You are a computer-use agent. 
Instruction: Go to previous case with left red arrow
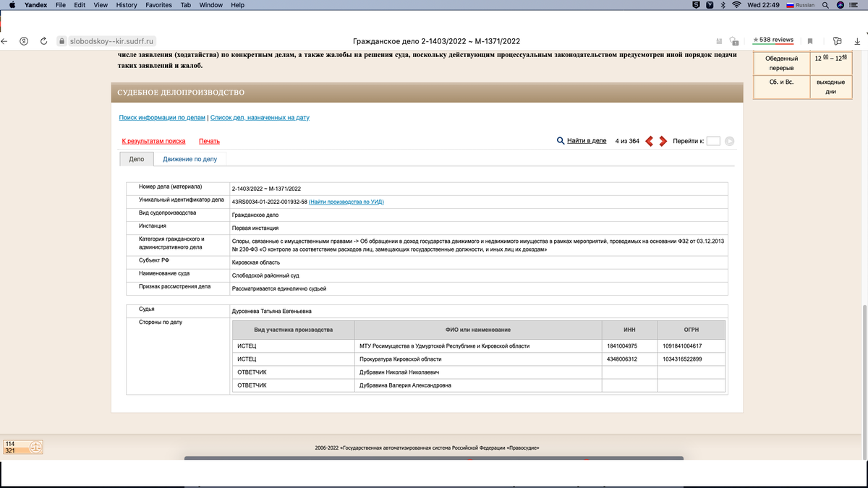(649, 141)
